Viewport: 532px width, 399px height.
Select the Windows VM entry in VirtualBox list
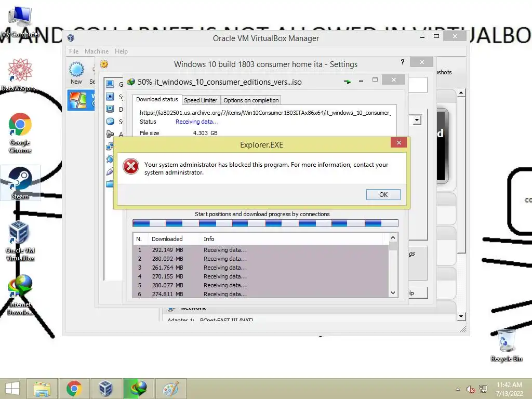coord(81,100)
